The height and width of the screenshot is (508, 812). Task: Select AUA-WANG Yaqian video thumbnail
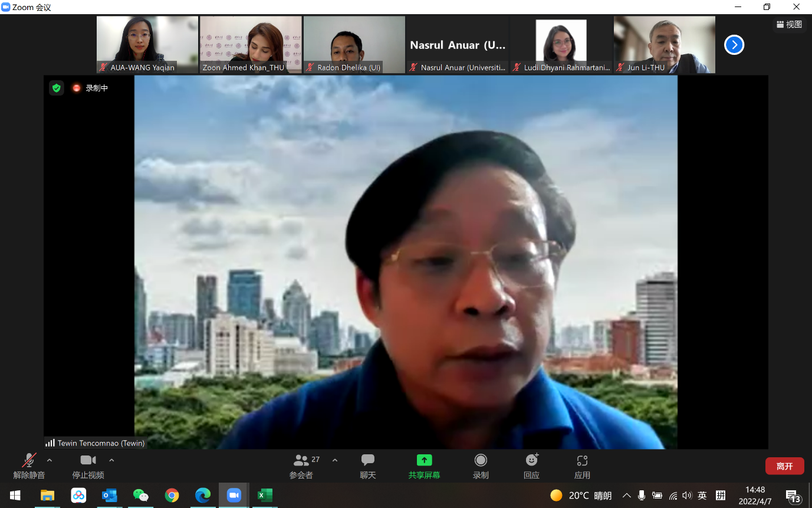pyautogui.click(x=147, y=45)
